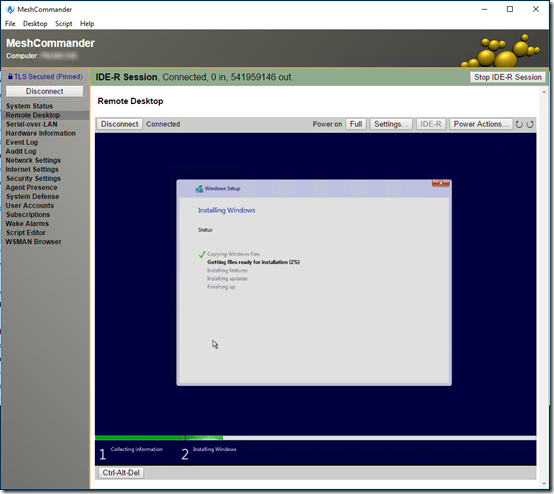Screen dimensions: 554x494
Task: Open Subscriptions page
Action: tap(28, 214)
